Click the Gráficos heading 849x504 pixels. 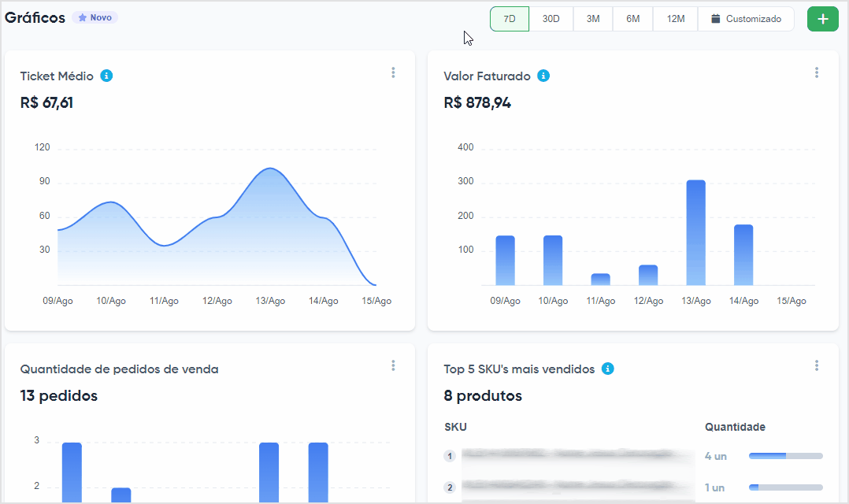pyautogui.click(x=35, y=18)
